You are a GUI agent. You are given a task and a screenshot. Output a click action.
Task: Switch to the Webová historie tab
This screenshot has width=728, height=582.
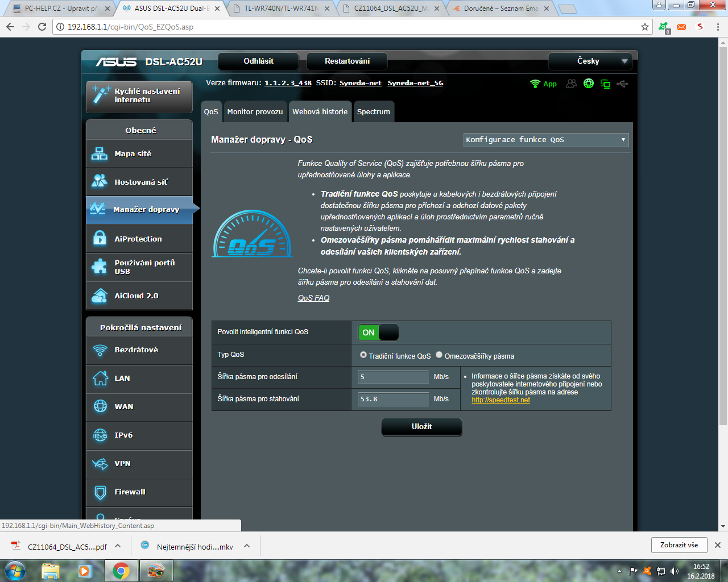[320, 112]
